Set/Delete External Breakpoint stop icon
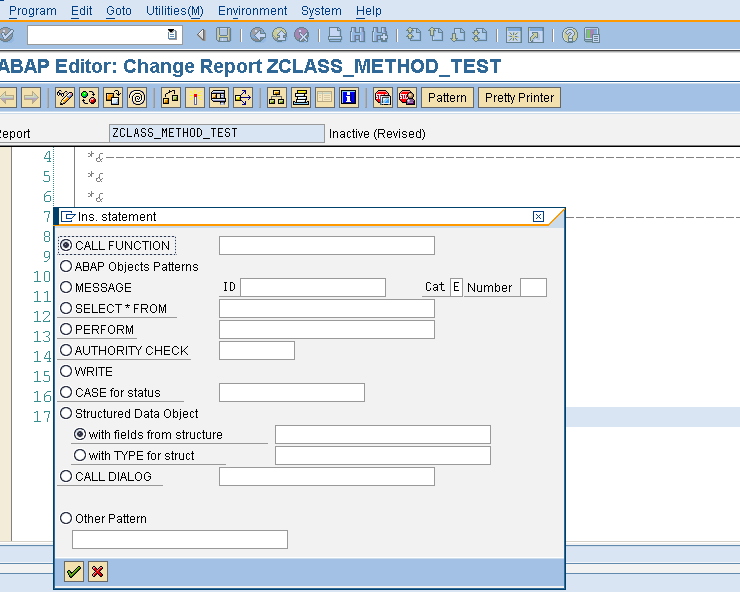Viewport: 740px width, 592px height. coord(407,98)
